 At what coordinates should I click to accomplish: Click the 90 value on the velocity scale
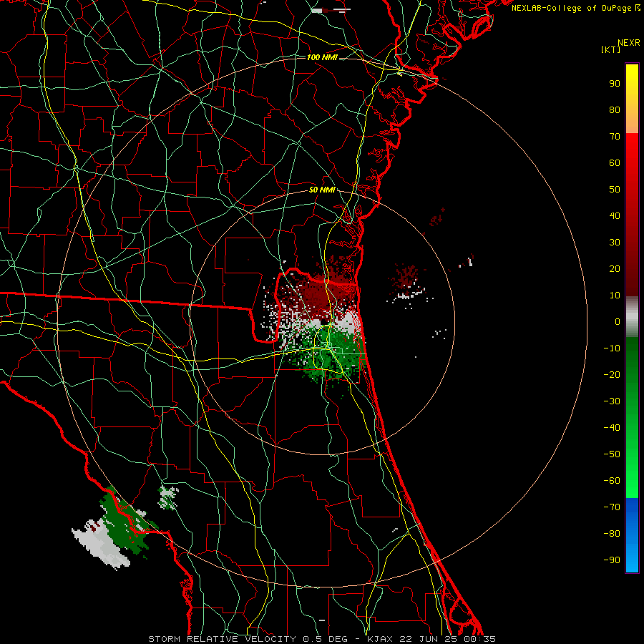pos(615,84)
